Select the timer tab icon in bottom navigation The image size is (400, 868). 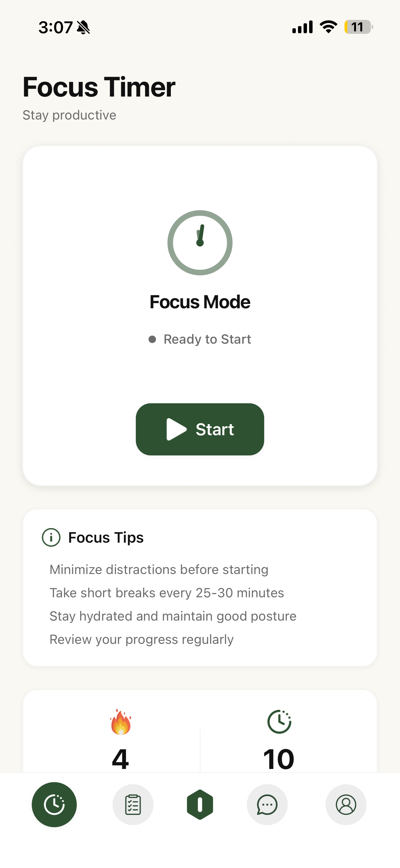[54, 805]
